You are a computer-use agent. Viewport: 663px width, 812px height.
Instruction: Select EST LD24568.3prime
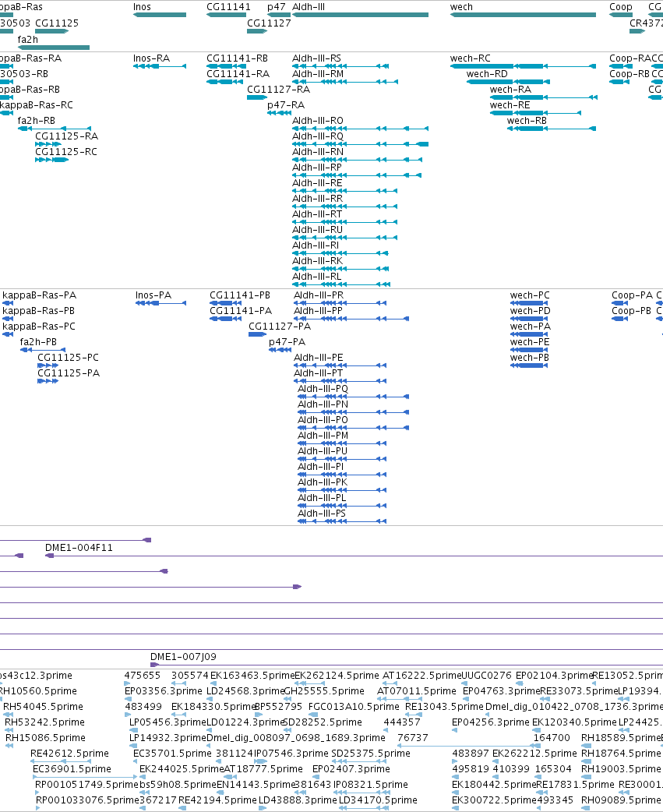click(x=210, y=699)
